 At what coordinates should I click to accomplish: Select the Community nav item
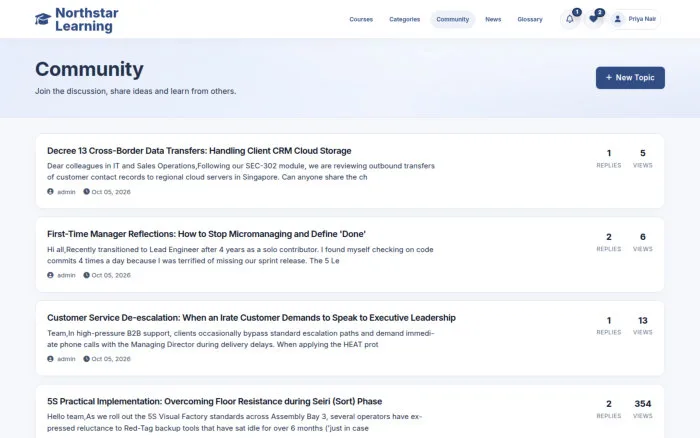coord(453,19)
